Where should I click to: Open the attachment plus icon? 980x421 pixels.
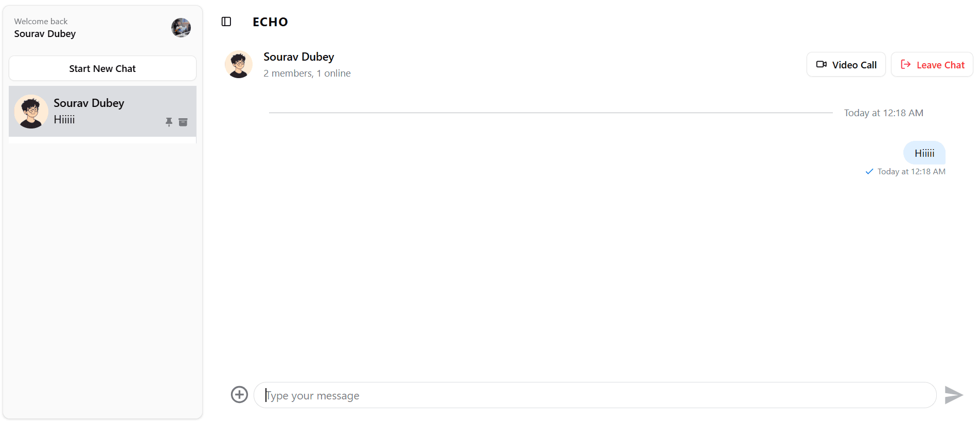click(239, 395)
